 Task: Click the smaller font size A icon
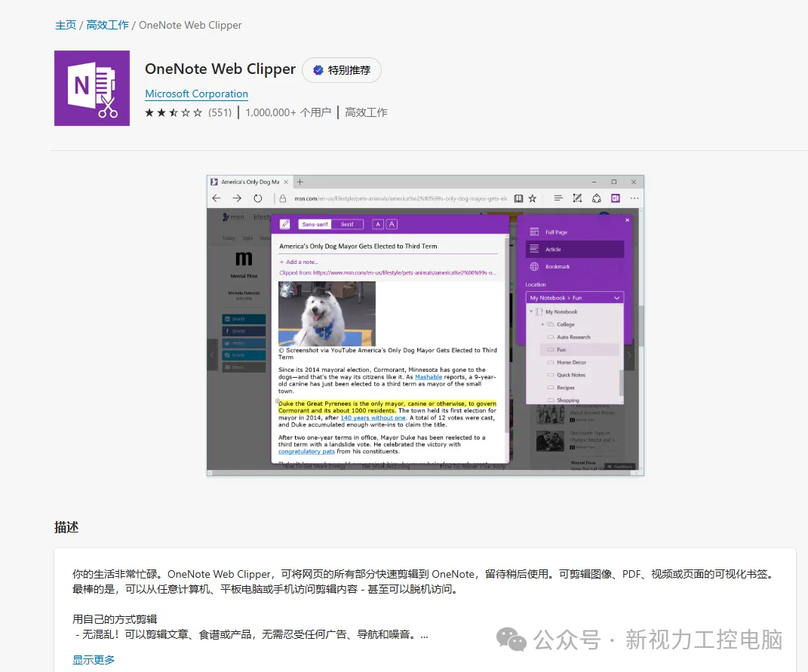[378, 224]
